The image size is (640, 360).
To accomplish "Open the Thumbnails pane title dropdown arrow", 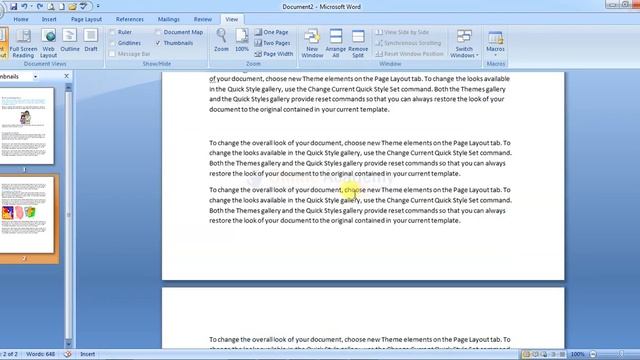I will pos(36,77).
